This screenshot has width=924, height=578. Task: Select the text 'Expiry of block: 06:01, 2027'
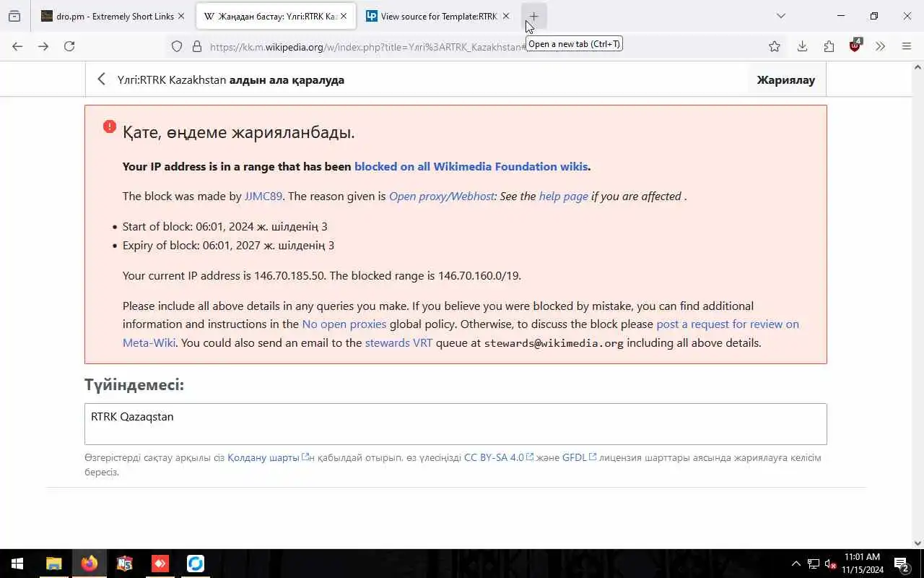click(x=192, y=245)
